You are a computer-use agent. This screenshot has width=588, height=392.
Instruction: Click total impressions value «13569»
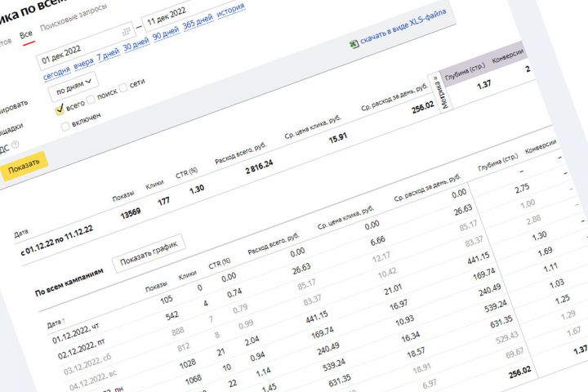click(x=131, y=214)
